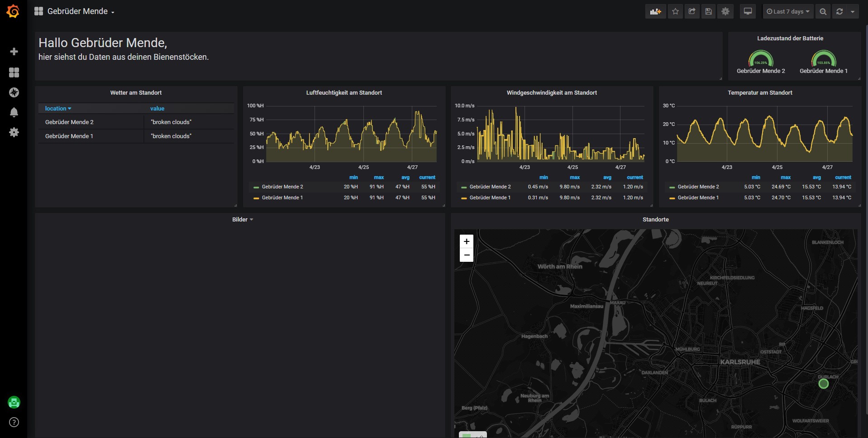Screen dimensions: 868x438
Task: Open the Explore compass icon in sidebar
Action: [14, 92]
